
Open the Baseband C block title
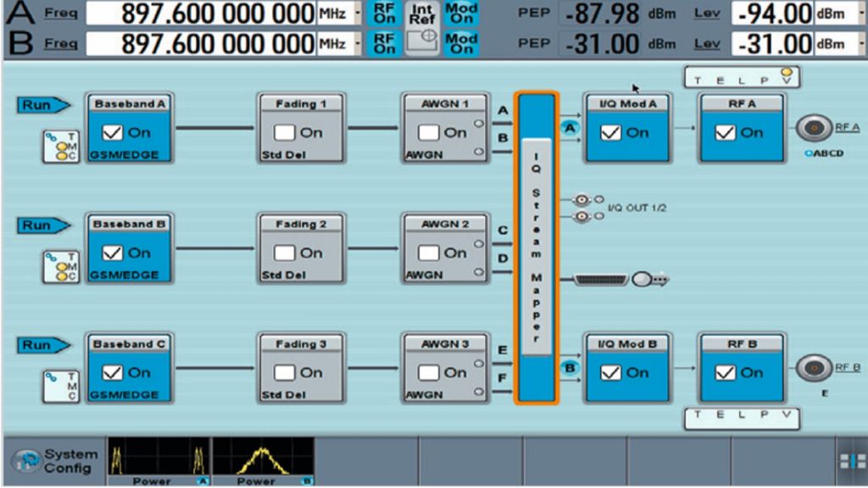[x=130, y=344]
